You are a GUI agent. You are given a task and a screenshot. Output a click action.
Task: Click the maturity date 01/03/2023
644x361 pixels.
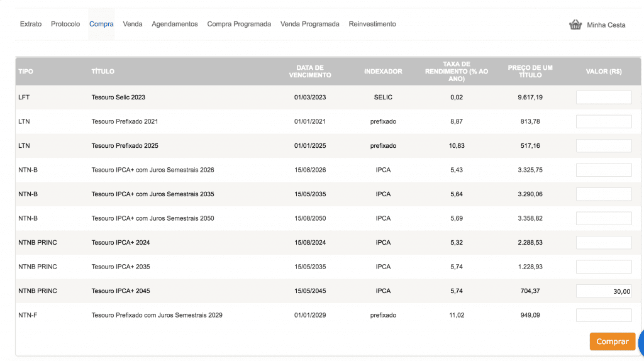click(309, 97)
